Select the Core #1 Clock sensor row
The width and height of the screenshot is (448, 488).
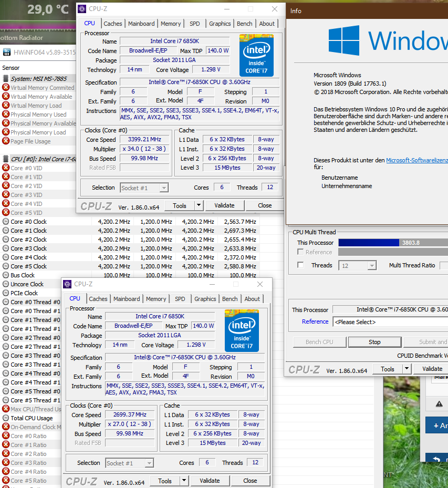[x=129, y=231]
